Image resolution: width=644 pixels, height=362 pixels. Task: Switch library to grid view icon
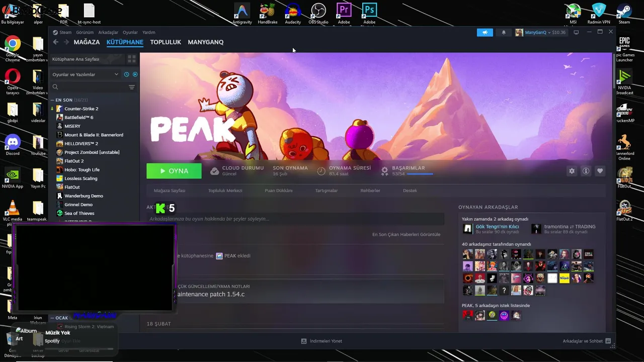pos(132,59)
